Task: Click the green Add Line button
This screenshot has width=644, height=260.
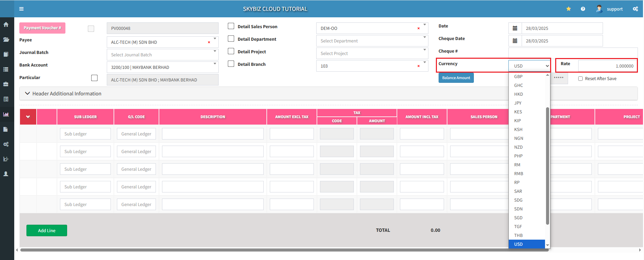Action: click(x=47, y=230)
